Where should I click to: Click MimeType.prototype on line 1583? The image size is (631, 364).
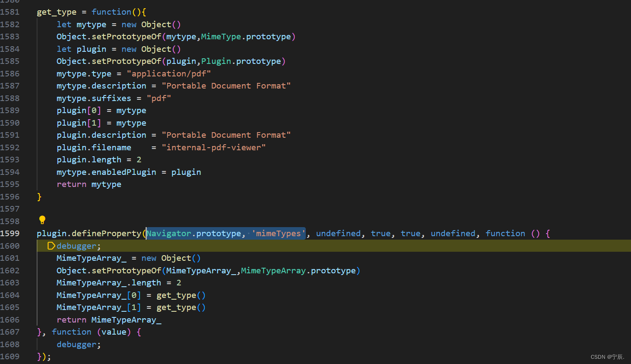pyautogui.click(x=246, y=37)
